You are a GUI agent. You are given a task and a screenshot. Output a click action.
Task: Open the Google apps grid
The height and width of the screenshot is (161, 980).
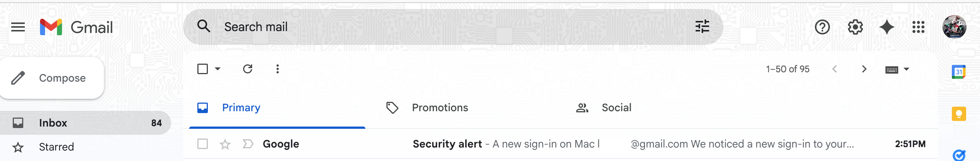click(918, 27)
